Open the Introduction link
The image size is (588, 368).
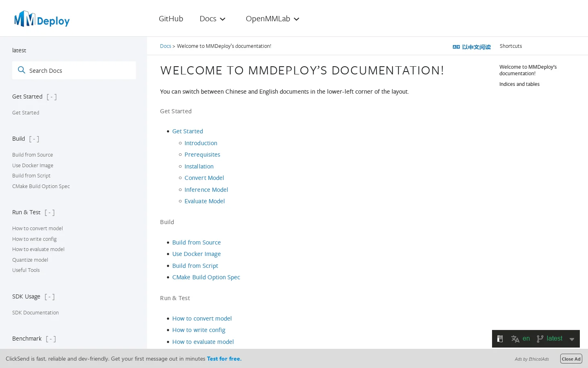[201, 143]
